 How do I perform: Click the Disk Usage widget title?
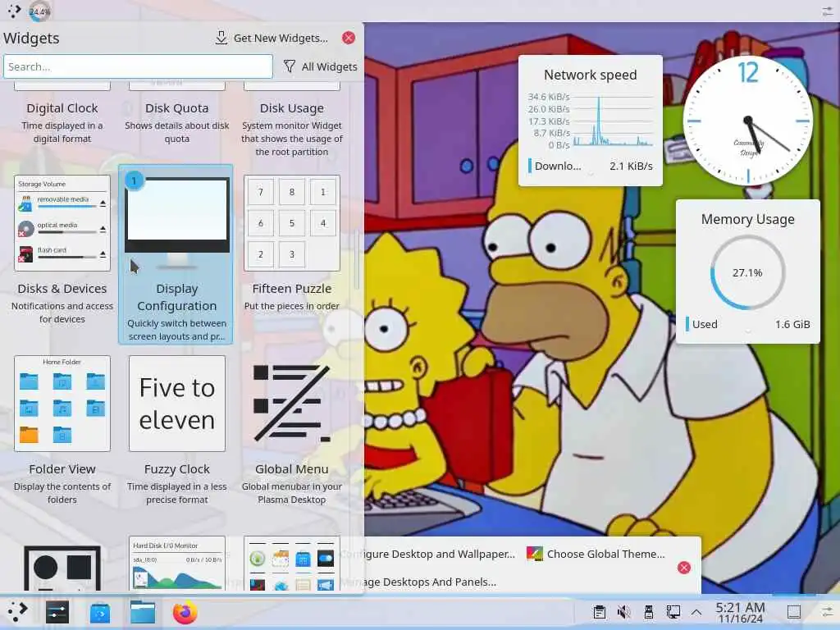tap(291, 108)
